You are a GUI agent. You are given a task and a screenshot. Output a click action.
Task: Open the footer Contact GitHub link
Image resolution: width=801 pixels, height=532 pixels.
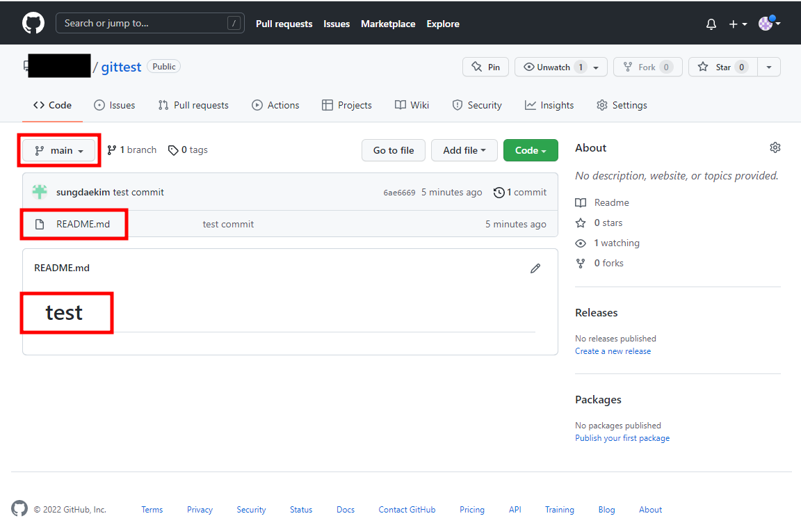pos(407,510)
